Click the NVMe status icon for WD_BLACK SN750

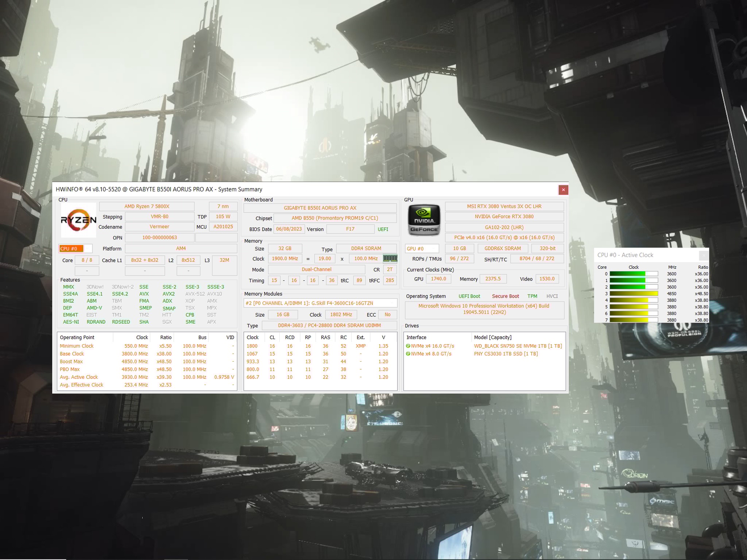click(x=408, y=346)
